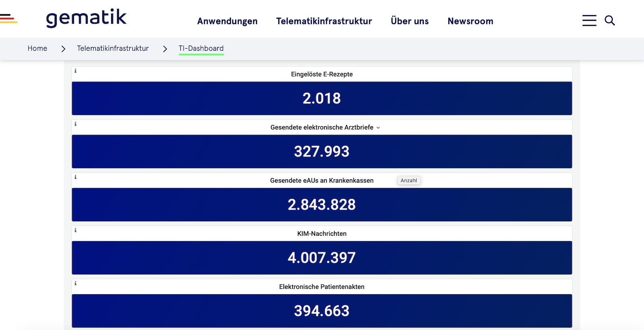Click info icon for Gesendete elektronische Arztbriefe

[75, 124]
